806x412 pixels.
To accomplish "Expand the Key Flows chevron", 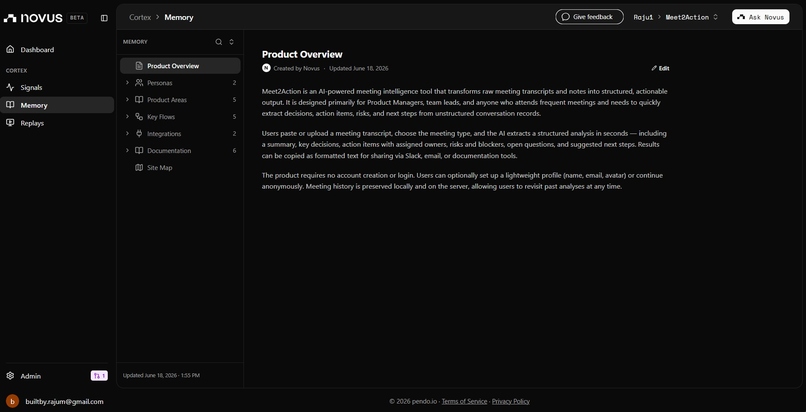I will [x=127, y=117].
